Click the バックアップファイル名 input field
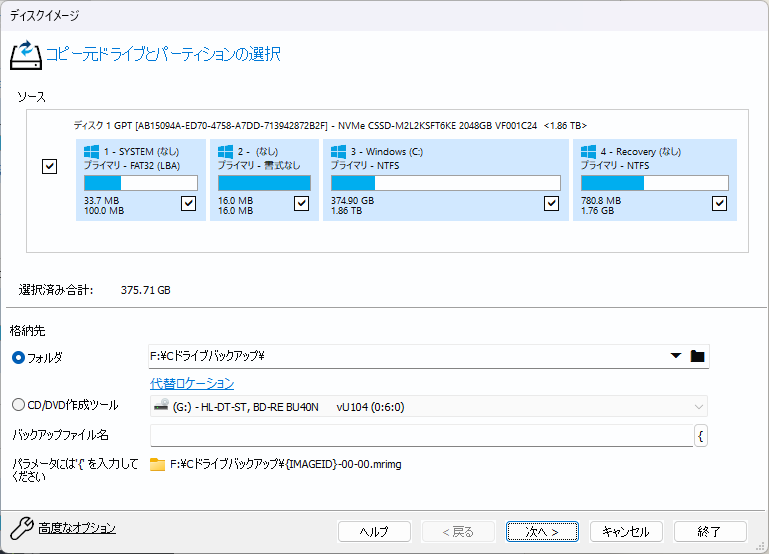The width and height of the screenshot is (769, 554). (421, 435)
